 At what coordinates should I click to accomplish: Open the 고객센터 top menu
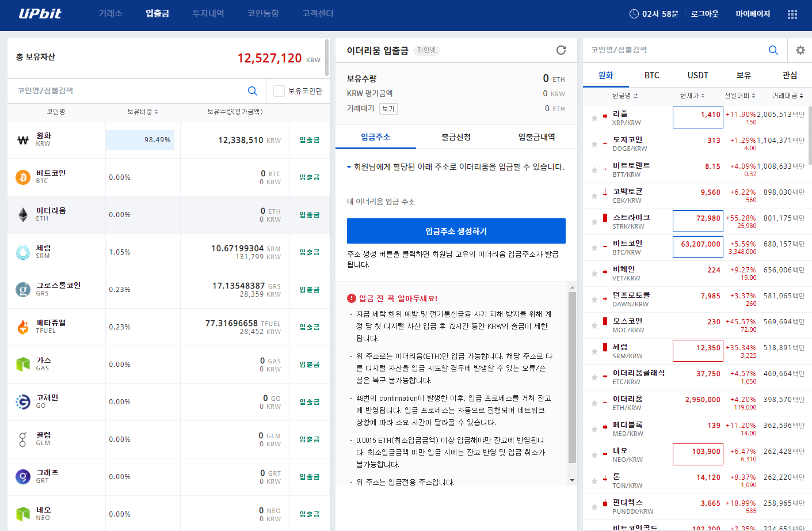tap(318, 13)
